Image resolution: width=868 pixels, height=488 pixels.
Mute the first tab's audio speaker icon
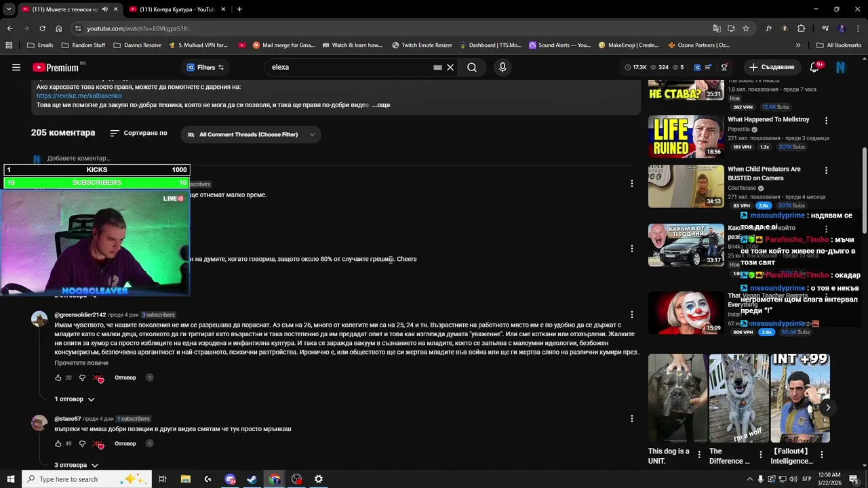104,9
